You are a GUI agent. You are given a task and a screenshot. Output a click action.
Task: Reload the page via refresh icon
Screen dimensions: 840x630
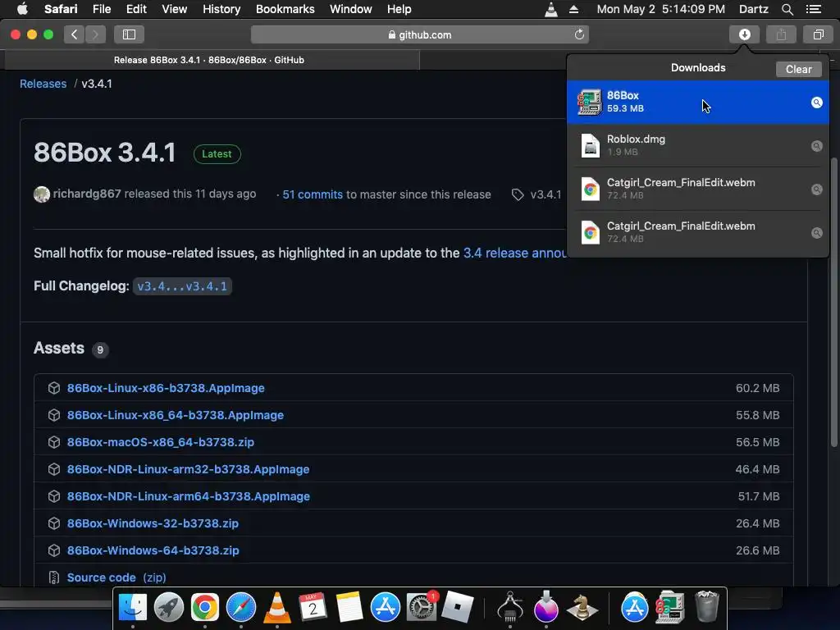[579, 34]
